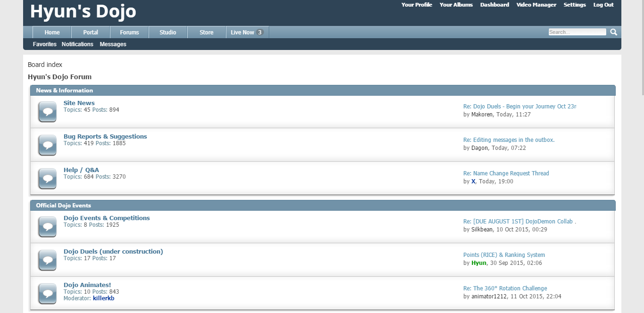Open the Home tab
Screen dimensions: 644x313
click(52, 32)
